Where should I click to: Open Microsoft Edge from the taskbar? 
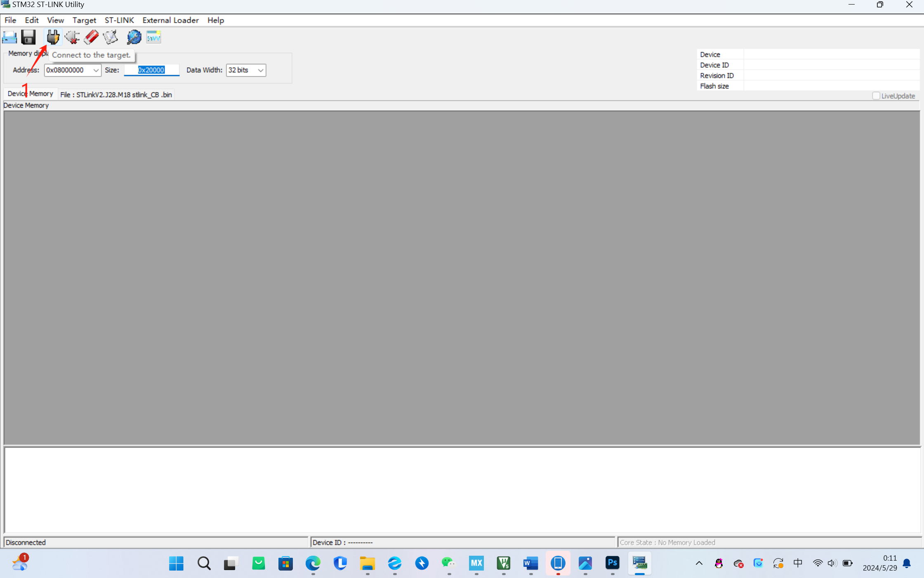(313, 563)
